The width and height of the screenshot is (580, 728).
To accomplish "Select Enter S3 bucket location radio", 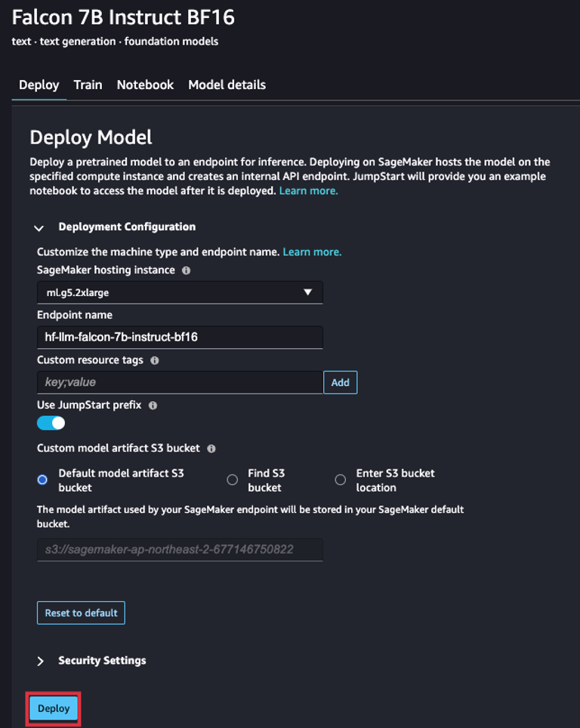I will [x=341, y=480].
